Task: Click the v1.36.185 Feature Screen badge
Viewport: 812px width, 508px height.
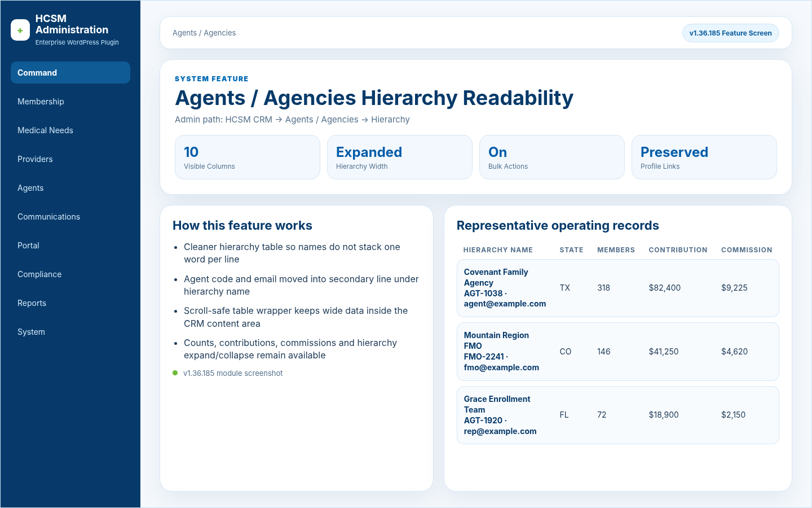Action: point(730,33)
